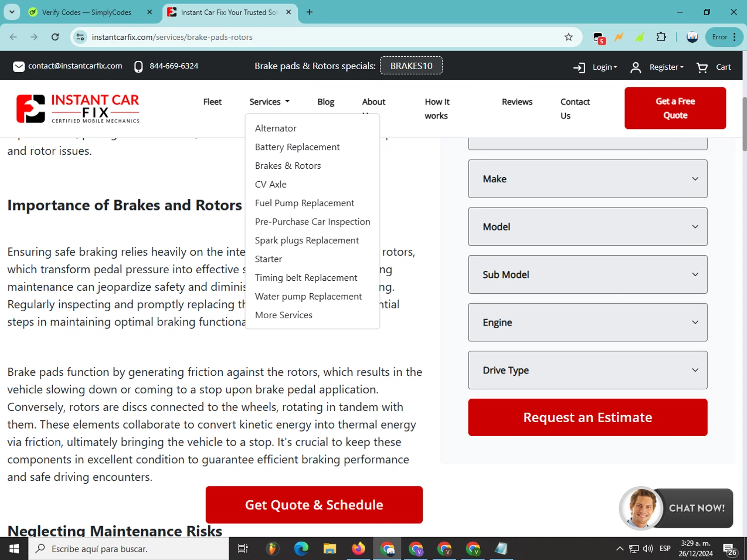Click Get a Free Quote button
This screenshot has height=560, width=747.
click(675, 108)
